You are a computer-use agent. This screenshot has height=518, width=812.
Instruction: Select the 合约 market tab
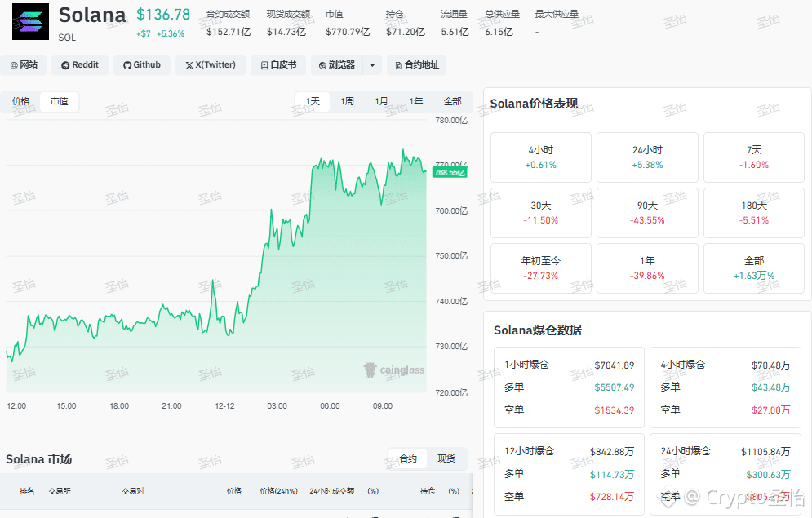(408, 458)
